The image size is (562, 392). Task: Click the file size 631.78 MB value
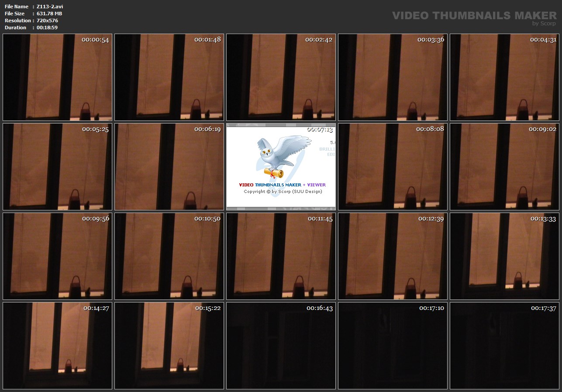click(x=49, y=14)
